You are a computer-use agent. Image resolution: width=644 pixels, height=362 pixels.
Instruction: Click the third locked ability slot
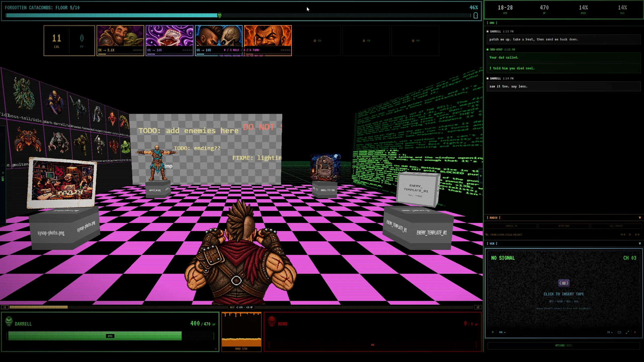coord(415,41)
